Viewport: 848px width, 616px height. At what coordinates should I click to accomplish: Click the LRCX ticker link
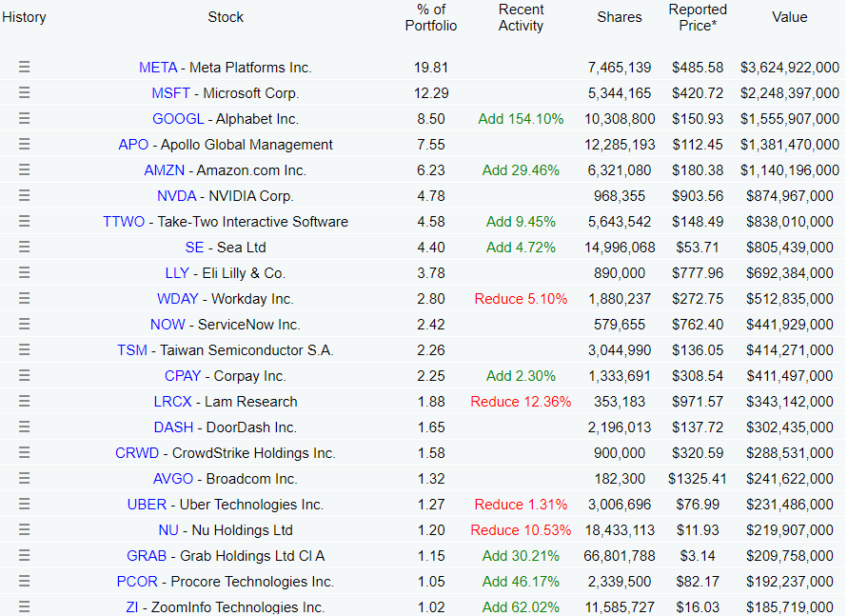click(x=173, y=401)
